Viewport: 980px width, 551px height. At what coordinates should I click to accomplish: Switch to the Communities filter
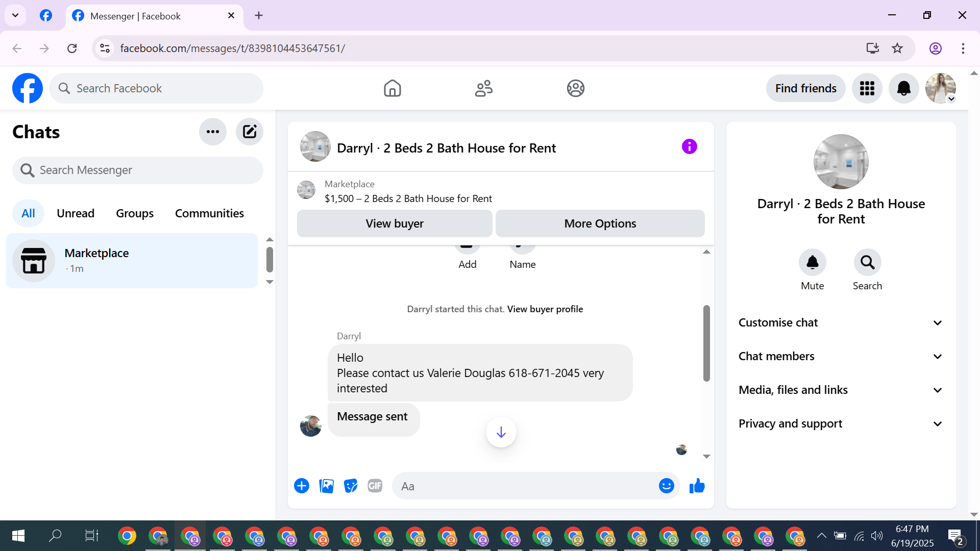(209, 213)
